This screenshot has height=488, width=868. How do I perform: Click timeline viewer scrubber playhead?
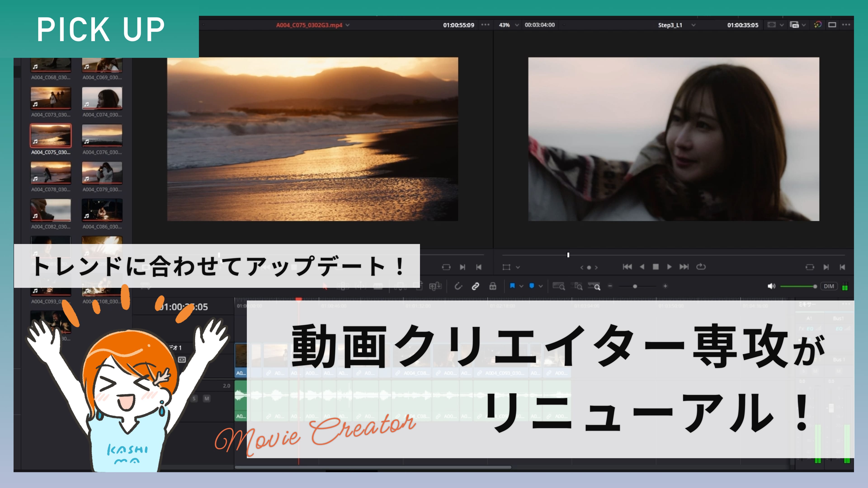coord(568,255)
